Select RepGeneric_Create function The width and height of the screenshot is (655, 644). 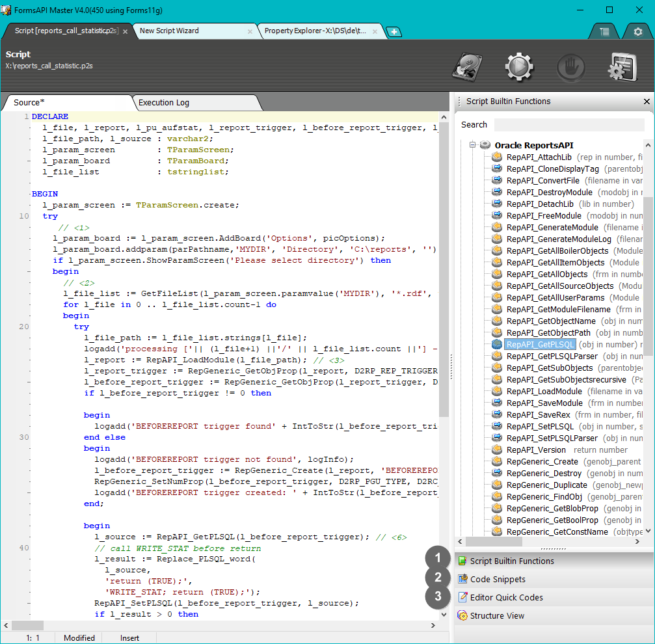tap(542, 461)
